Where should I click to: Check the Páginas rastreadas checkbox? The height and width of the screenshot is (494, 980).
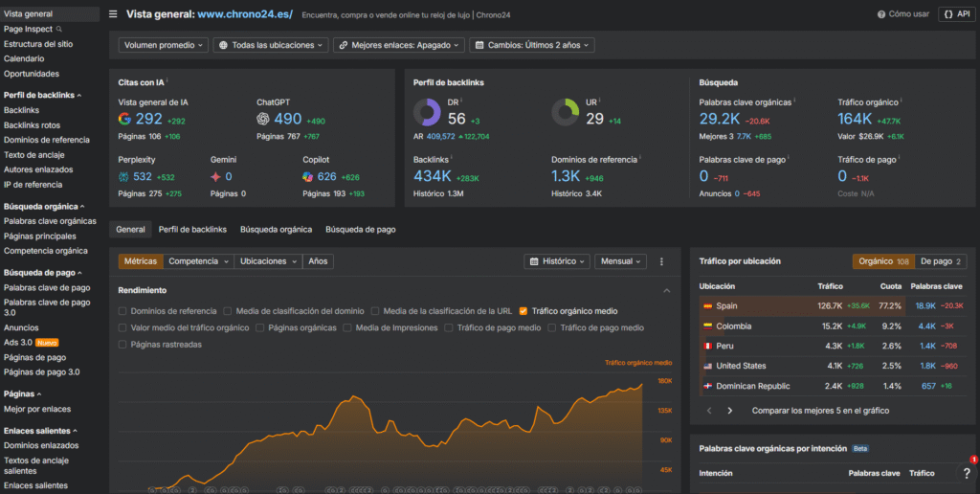[x=122, y=345]
